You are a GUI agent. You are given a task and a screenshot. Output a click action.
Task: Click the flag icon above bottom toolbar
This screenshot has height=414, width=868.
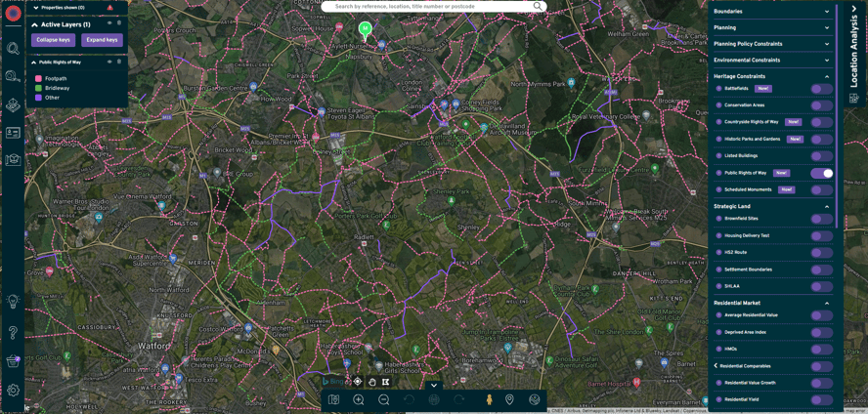pos(385,382)
